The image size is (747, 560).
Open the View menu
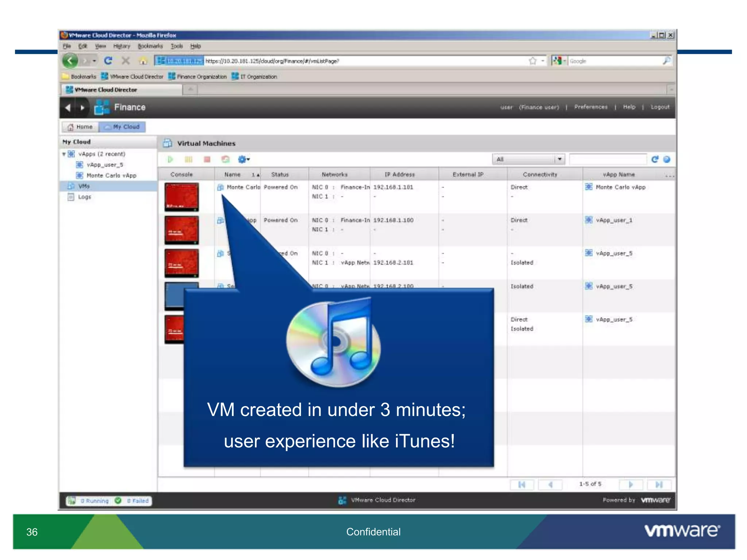[x=100, y=46]
